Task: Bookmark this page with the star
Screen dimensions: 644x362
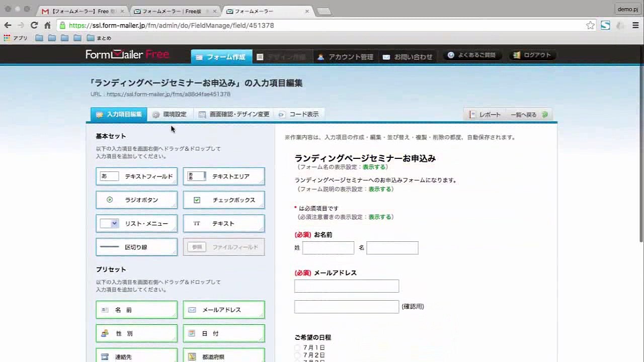Action: [x=590, y=25]
